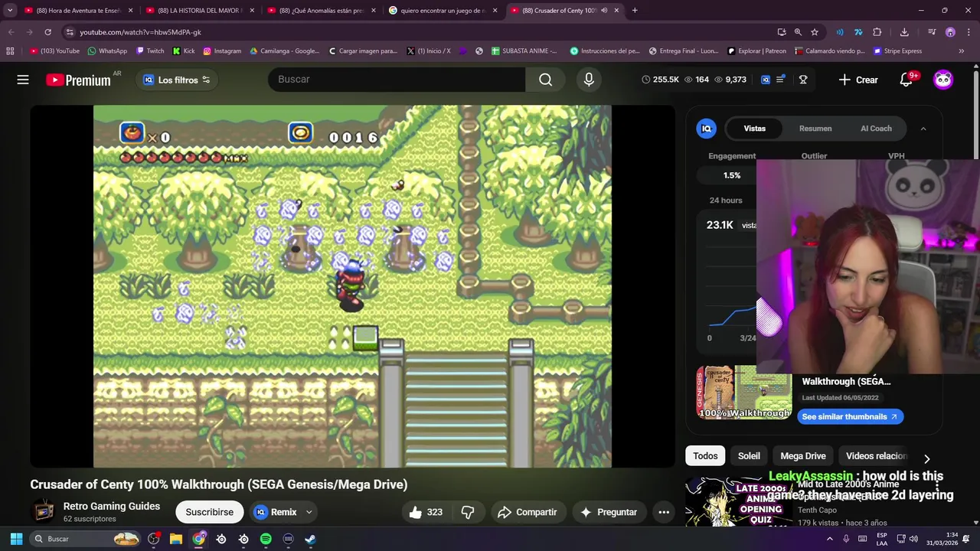980x551 pixels.
Task: Open a new browser tab with plus
Action: (x=635, y=11)
